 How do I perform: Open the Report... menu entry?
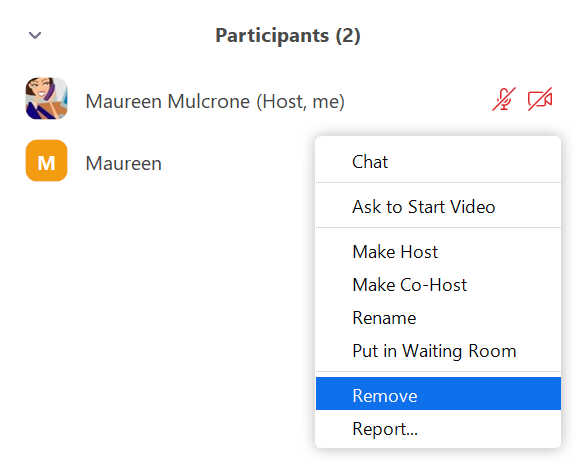[x=438, y=428]
